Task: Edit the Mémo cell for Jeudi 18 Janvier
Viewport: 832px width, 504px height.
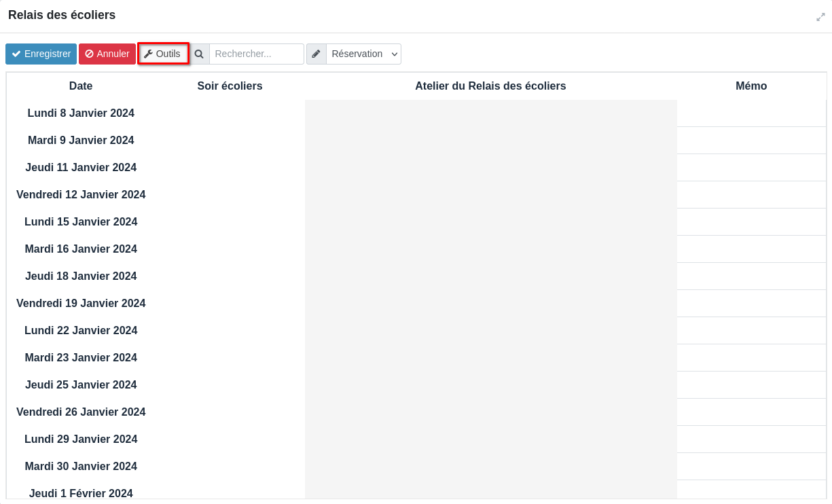Action: coord(751,276)
